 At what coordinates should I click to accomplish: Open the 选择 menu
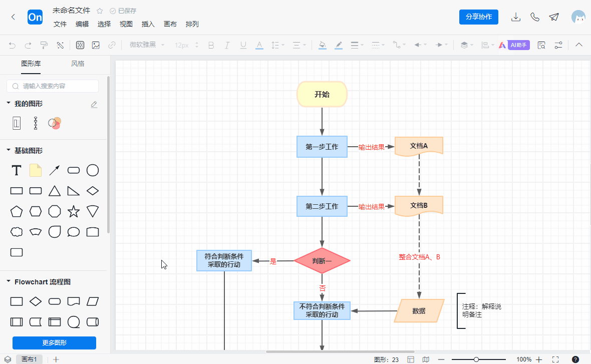point(104,24)
